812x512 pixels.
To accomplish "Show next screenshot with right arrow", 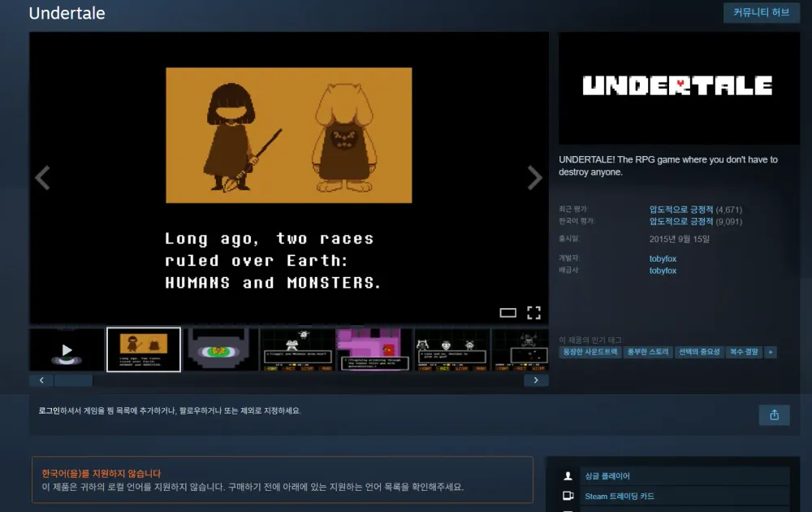I will 535,178.
